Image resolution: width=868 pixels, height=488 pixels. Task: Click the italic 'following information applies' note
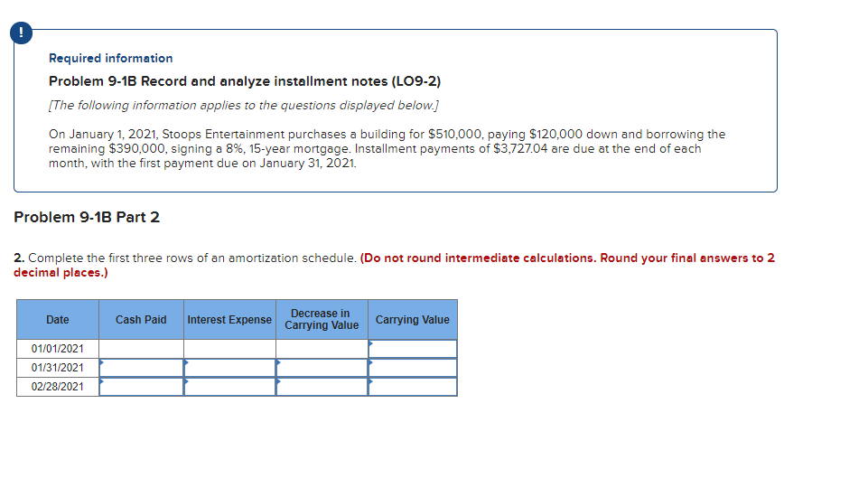244,105
